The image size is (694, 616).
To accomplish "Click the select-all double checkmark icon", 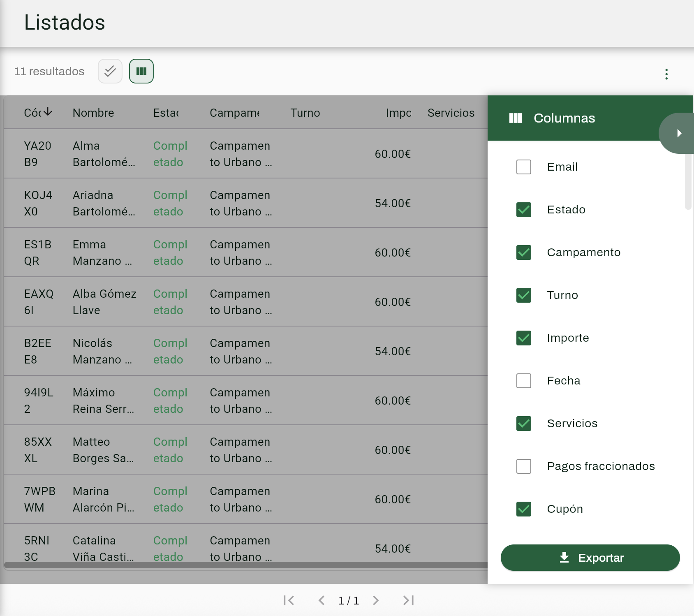I will 110,71.
